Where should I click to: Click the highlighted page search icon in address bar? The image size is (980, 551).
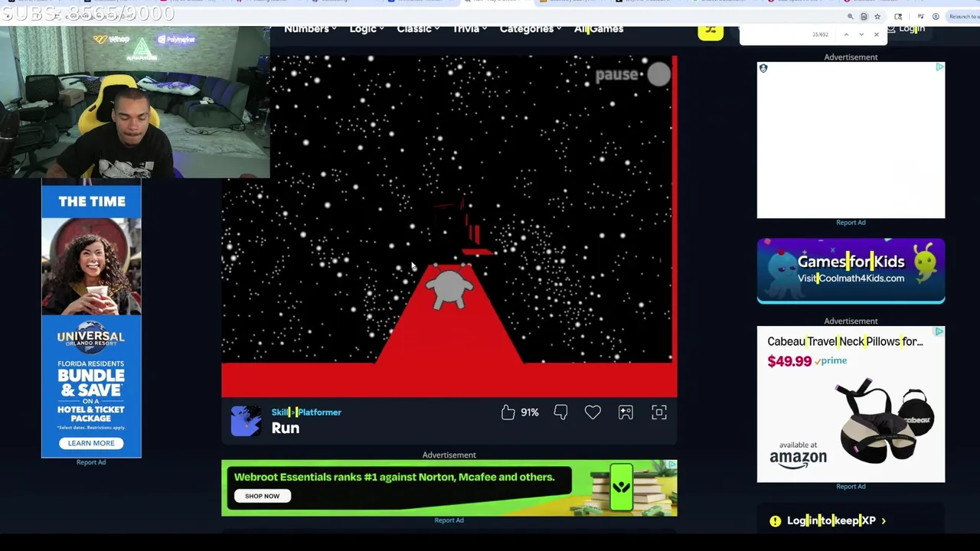point(864,16)
